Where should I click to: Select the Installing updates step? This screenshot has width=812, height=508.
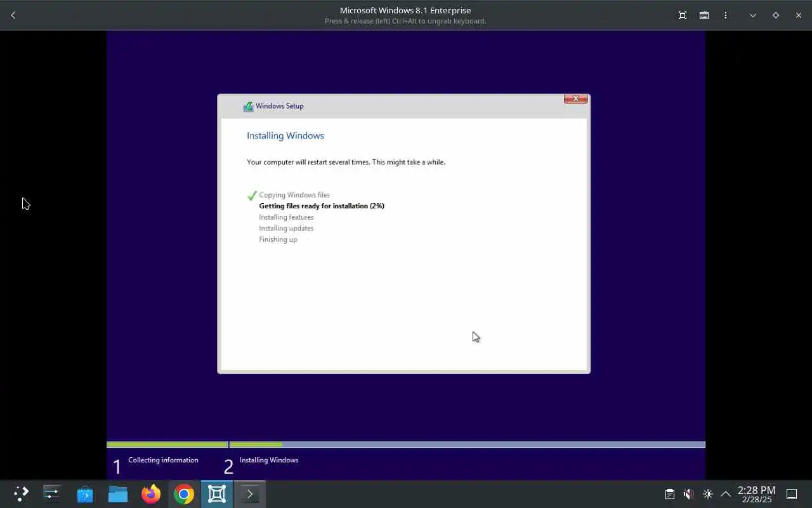click(286, 228)
